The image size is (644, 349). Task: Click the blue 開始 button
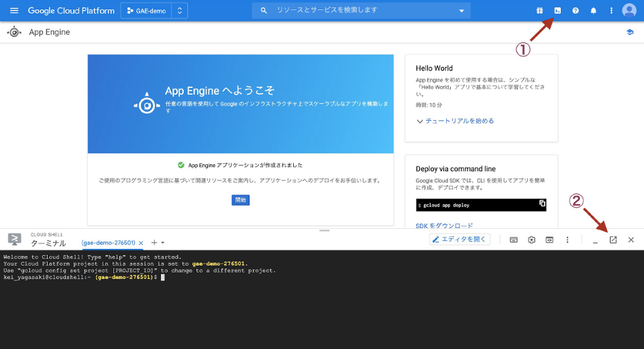tap(240, 200)
